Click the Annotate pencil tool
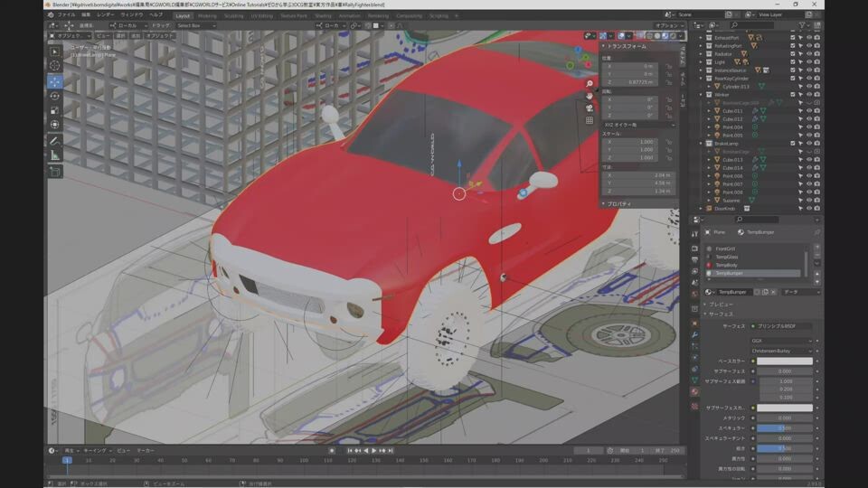 [55, 140]
